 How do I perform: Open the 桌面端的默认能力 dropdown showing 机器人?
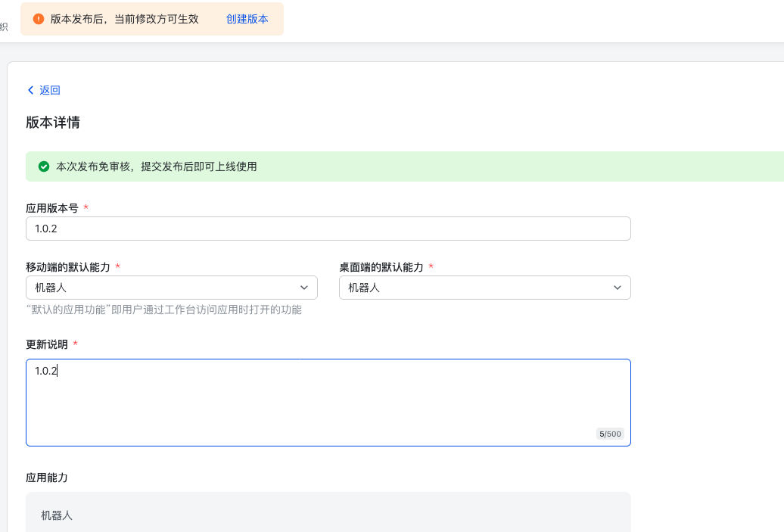click(484, 288)
